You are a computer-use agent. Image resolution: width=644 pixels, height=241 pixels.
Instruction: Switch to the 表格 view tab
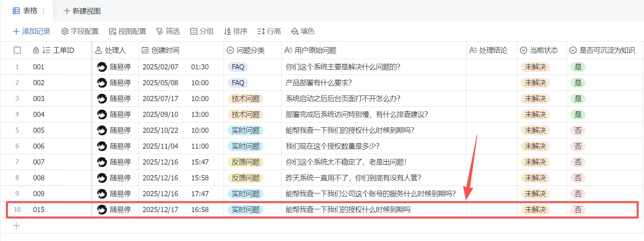[x=25, y=11]
